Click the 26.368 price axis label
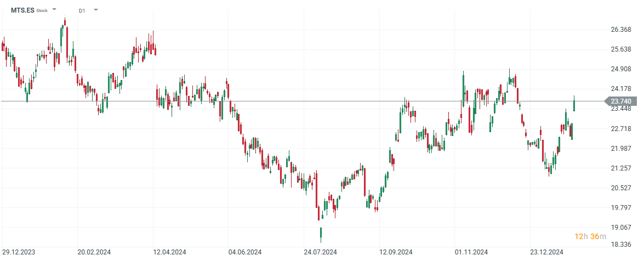644x261 pixels. click(x=620, y=30)
